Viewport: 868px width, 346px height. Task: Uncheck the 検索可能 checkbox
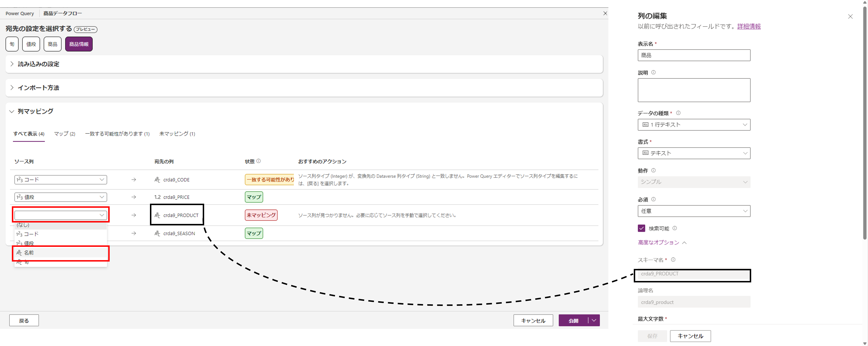(642, 228)
